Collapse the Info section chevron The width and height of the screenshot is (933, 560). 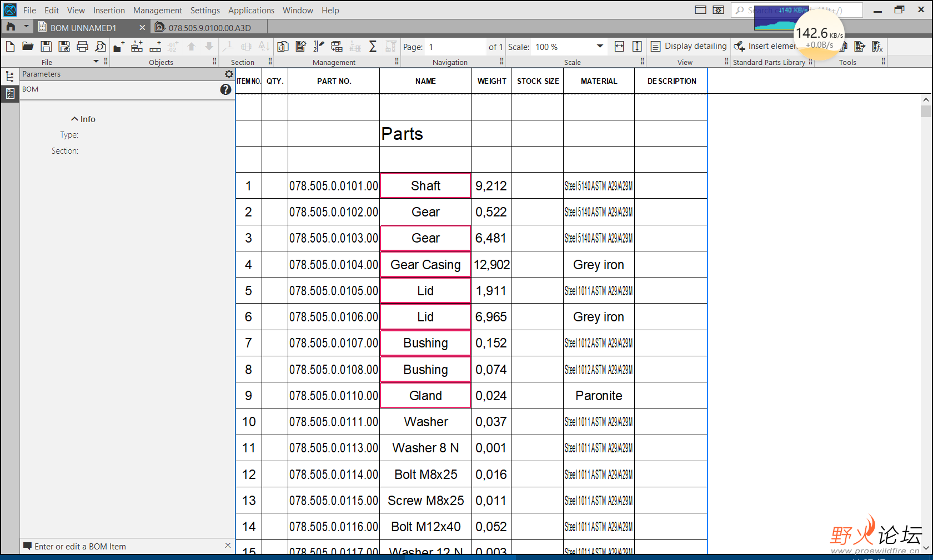coord(74,119)
